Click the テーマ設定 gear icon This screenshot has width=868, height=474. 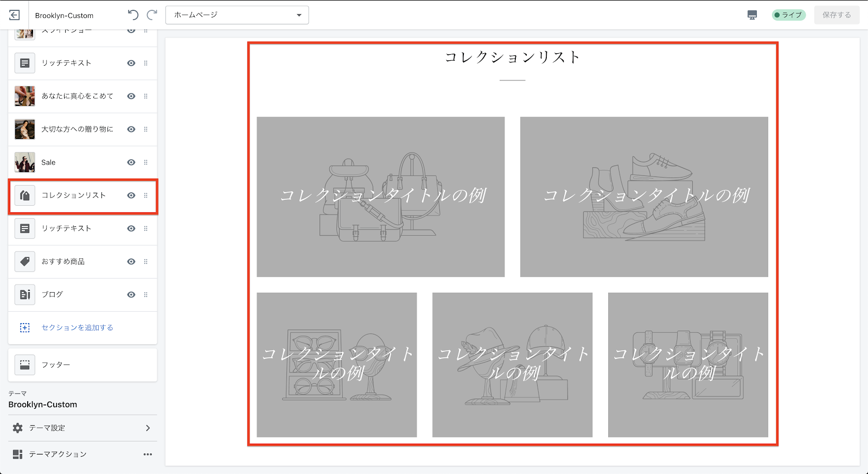[x=18, y=428]
